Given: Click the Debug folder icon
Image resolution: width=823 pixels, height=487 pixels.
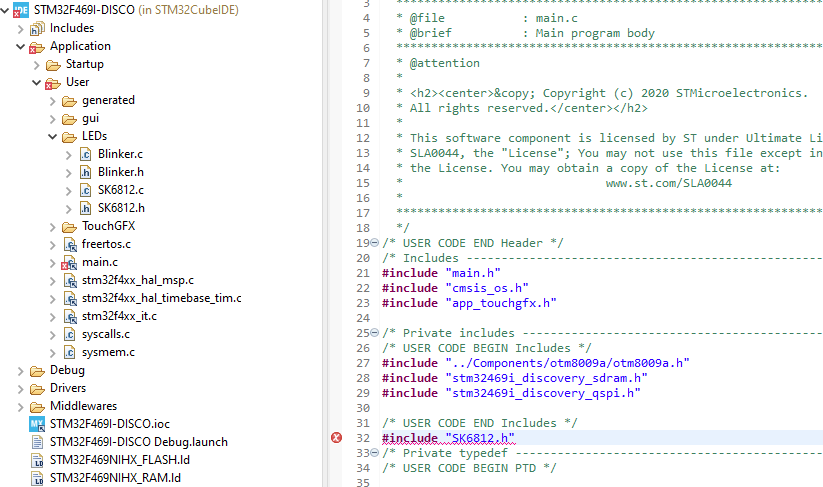Looking at the screenshot, I should pyautogui.click(x=37, y=371).
